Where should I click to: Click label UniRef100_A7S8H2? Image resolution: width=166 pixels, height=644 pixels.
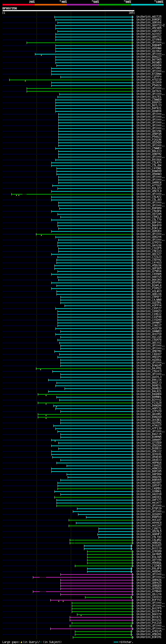click(x=149, y=68)
